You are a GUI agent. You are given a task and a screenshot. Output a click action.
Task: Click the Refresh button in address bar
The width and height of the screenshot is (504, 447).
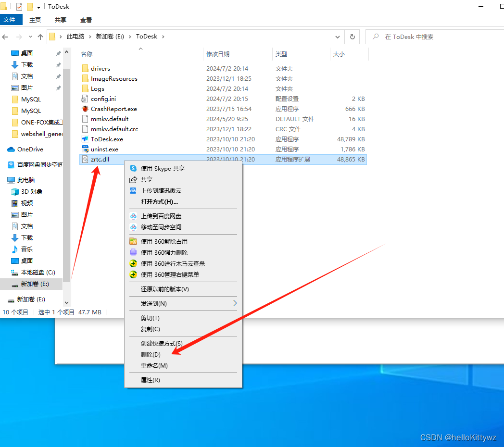pyautogui.click(x=353, y=37)
